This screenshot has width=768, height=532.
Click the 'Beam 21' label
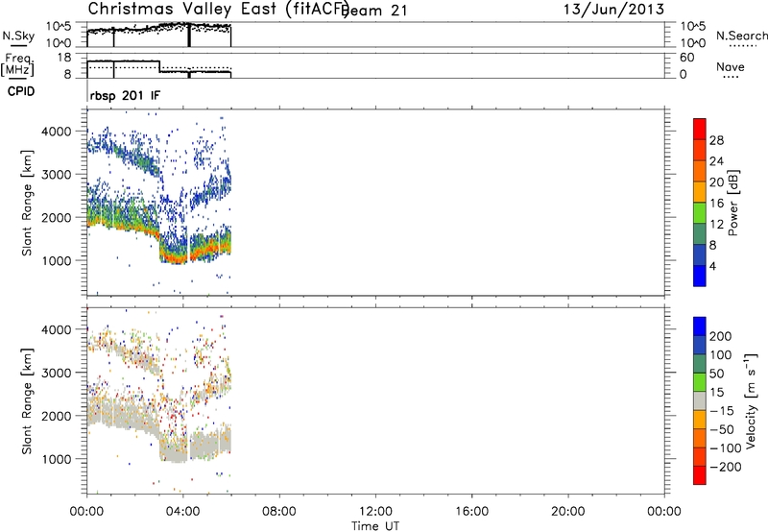point(375,11)
